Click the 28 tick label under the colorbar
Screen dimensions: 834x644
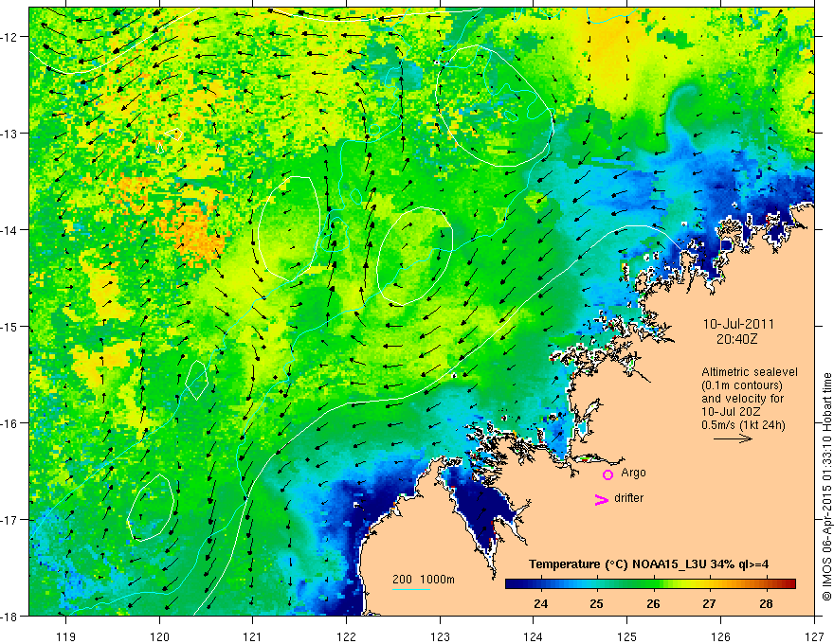[x=766, y=603]
